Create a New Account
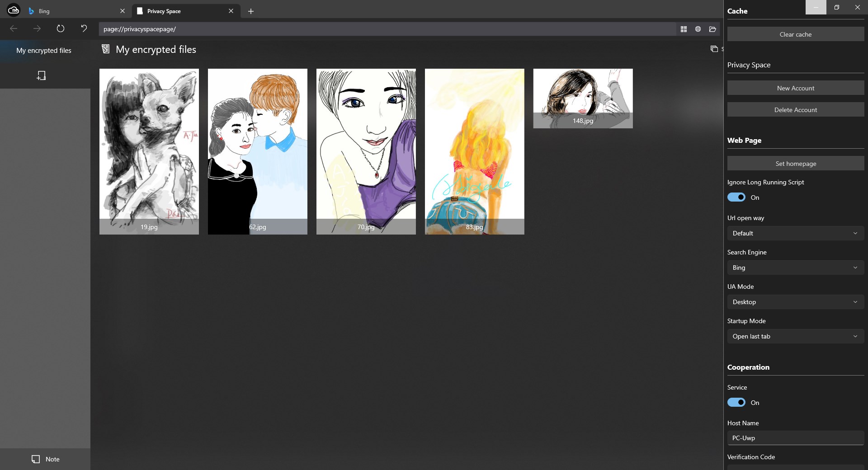This screenshot has width=868, height=470. (796, 88)
